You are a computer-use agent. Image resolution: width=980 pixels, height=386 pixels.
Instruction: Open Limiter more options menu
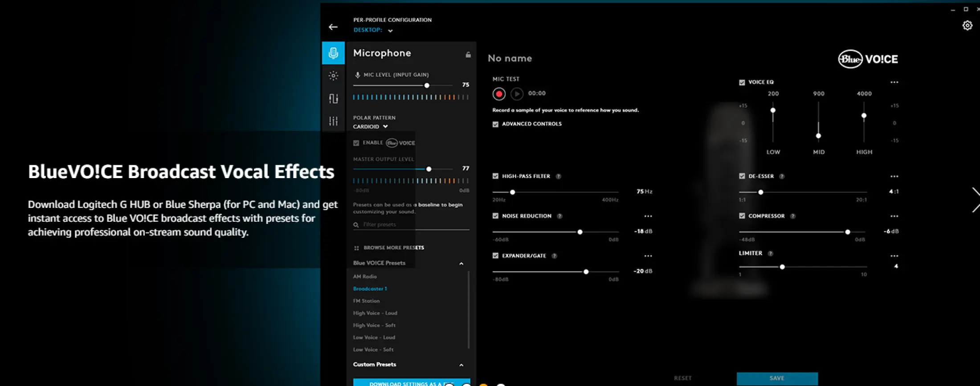tap(894, 256)
